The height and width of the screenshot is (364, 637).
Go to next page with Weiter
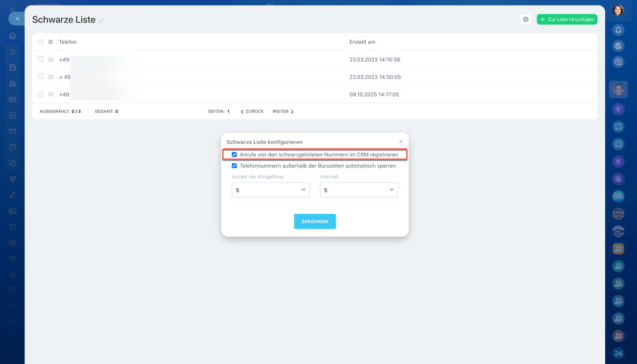coord(283,111)
